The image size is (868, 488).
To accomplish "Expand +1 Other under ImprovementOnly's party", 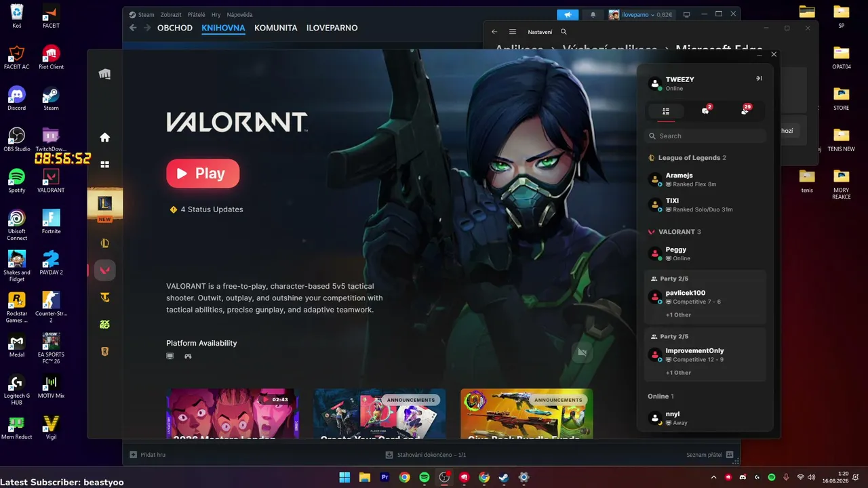I will click(678, 373).
